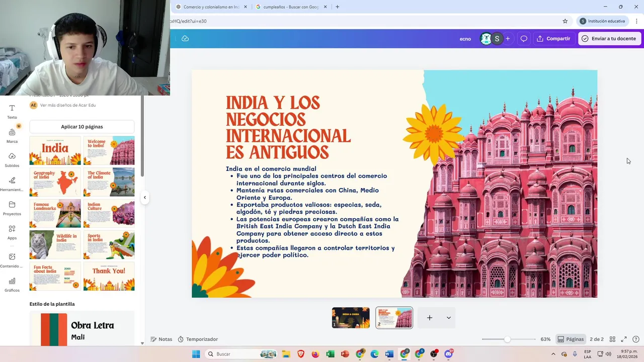
Task: Open the Institución educativa profile button
Action: 602,21
